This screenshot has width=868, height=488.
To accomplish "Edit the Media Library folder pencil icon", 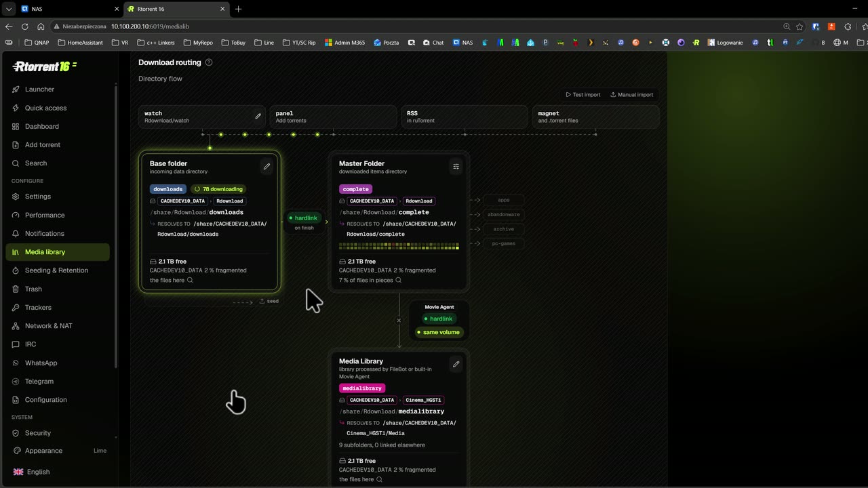I will click(456, 364).
